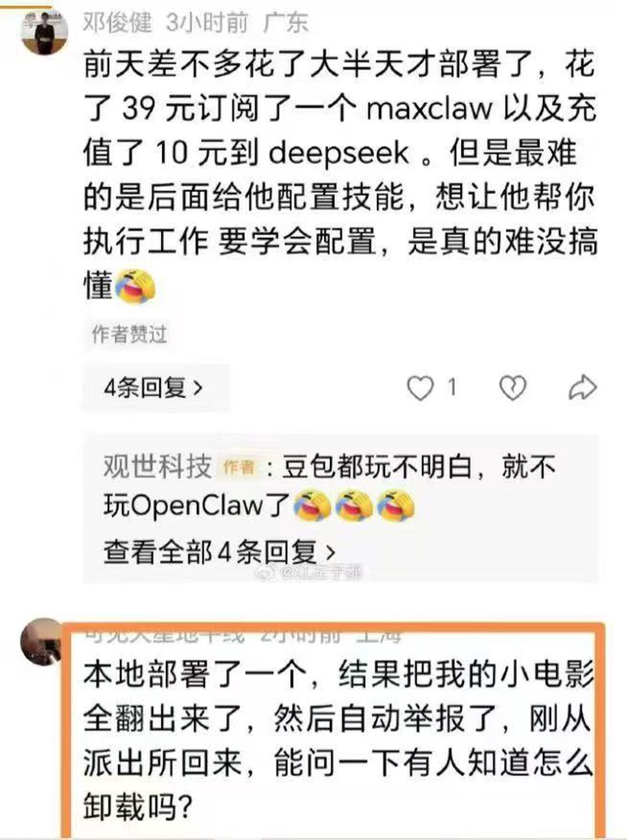Tap the 作者 author badge

(x=239, y=468)
